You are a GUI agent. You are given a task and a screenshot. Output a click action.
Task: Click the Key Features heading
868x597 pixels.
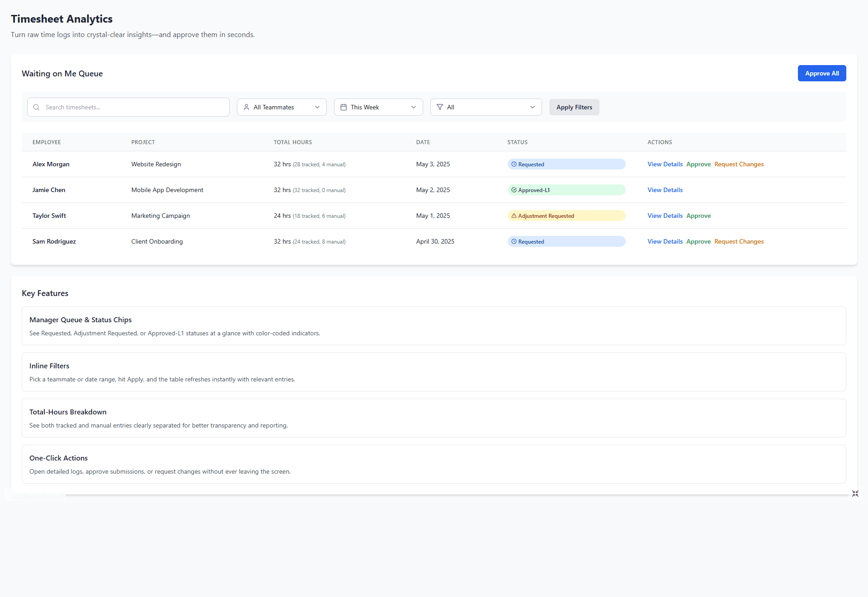pyautogui.click(x=45, y=293)
